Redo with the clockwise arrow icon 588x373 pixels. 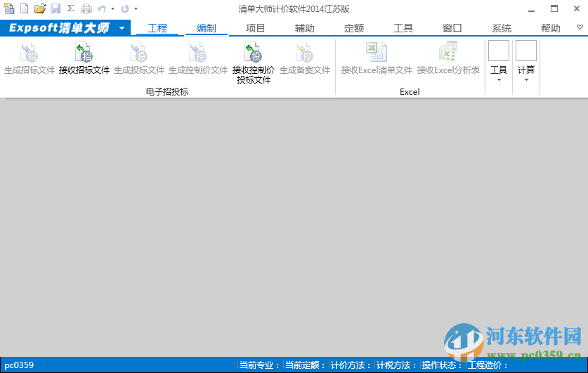(125, 8)
